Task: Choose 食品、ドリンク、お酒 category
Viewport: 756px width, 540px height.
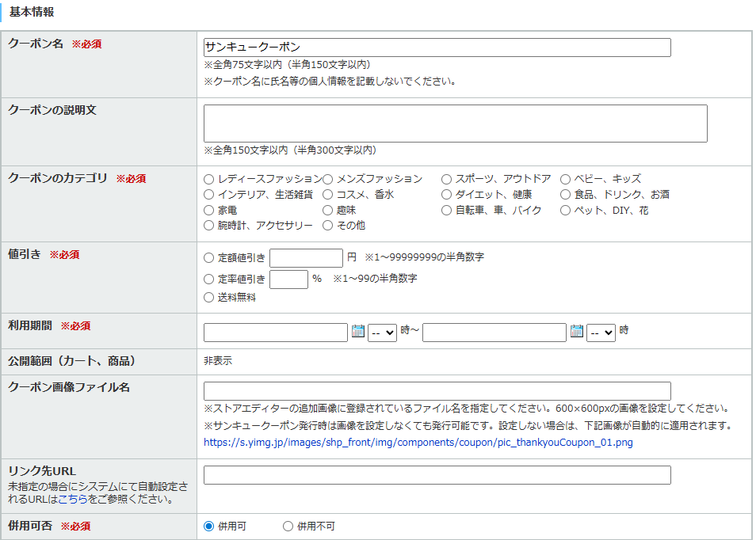Action: [x=565, y=195]
